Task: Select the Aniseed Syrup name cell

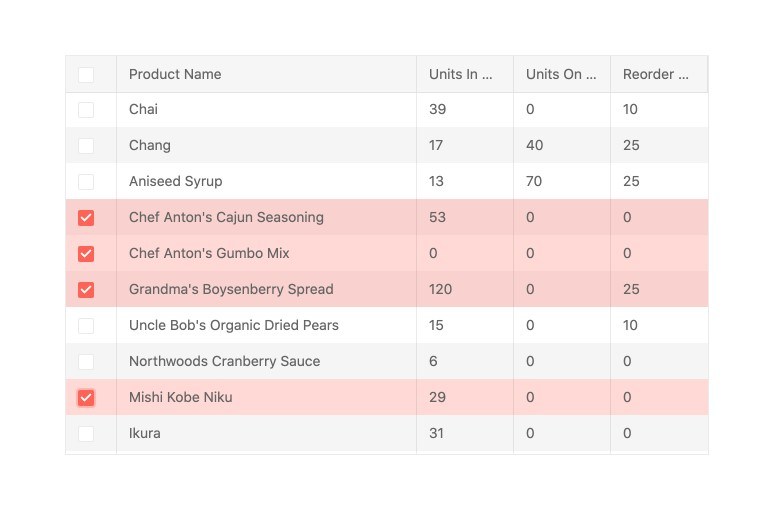Action: (x=175, y=181)
